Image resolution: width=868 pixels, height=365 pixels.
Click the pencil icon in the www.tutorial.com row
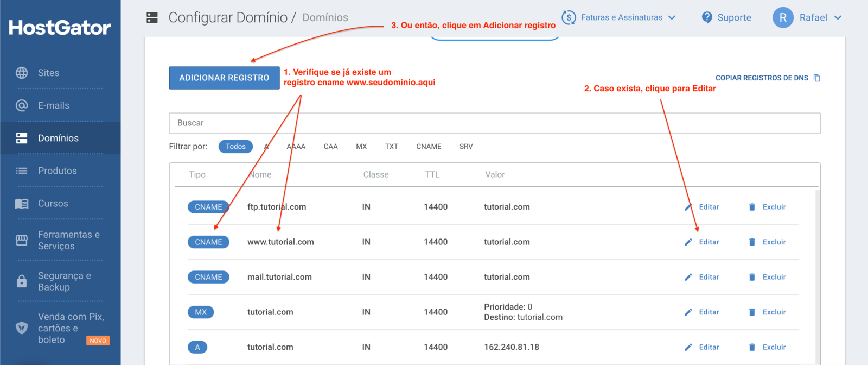[x=688, y=242]
